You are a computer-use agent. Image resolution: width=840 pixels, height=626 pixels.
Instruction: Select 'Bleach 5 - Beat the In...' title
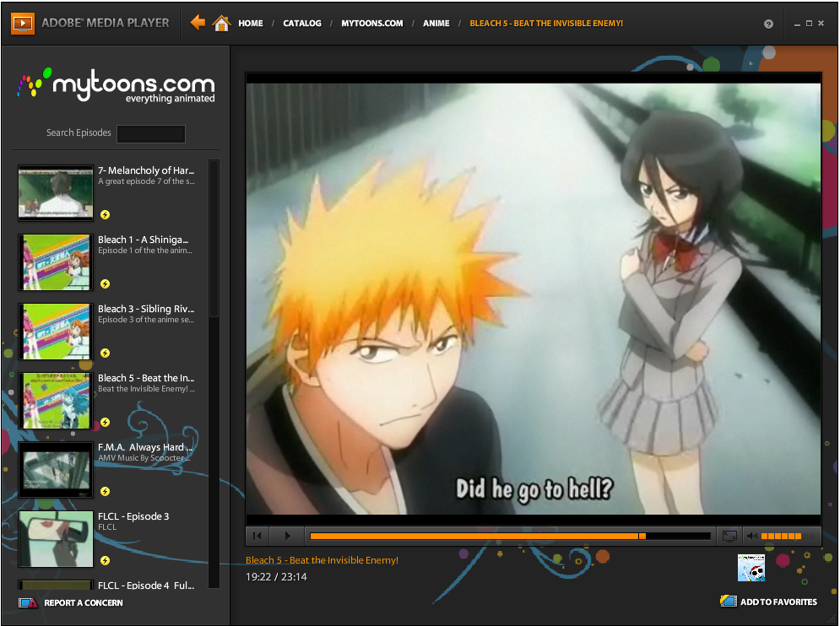(x=146, y=377)
